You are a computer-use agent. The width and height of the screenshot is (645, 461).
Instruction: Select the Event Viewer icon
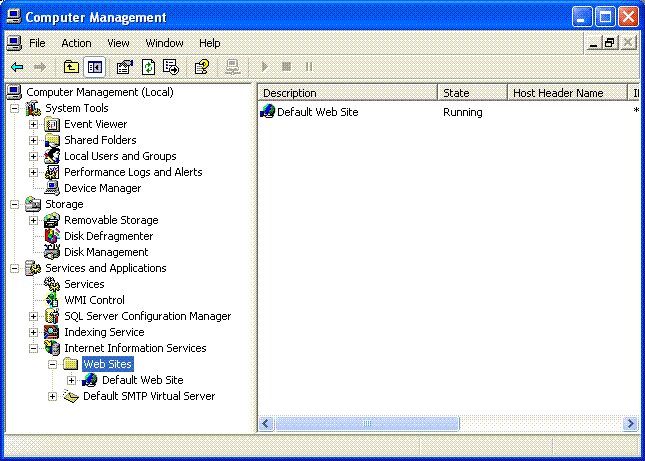(52, 124)
